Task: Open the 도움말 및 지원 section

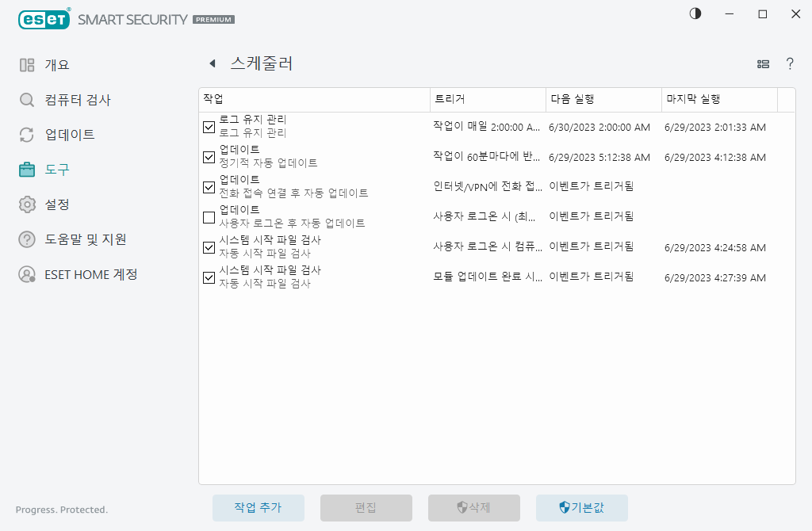Action: click(x=28, y=239)
